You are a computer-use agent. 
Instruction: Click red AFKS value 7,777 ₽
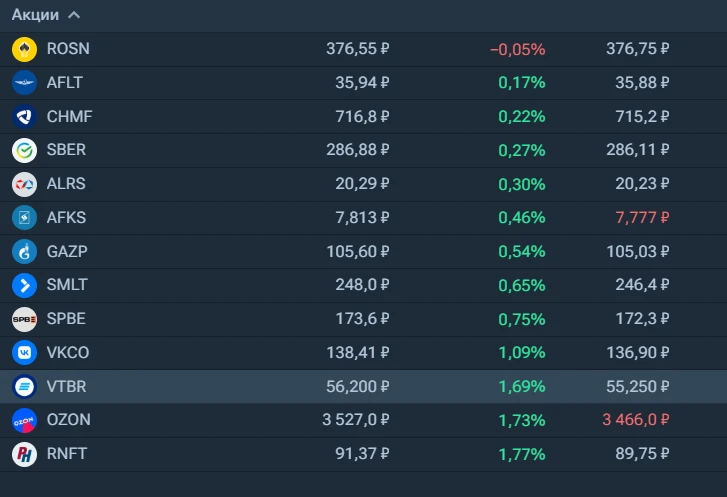(x=642, y=217)
